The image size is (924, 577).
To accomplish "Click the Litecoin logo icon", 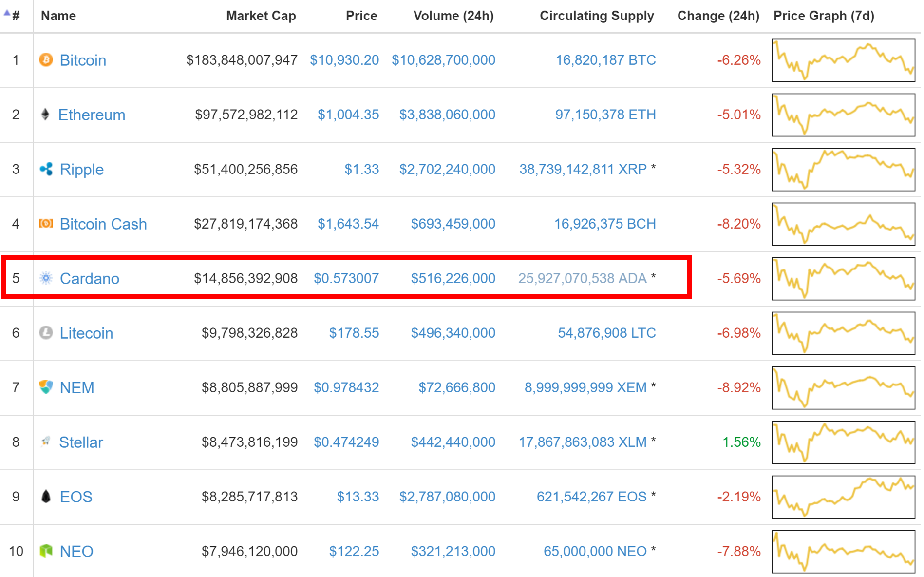I will (46, 333).
